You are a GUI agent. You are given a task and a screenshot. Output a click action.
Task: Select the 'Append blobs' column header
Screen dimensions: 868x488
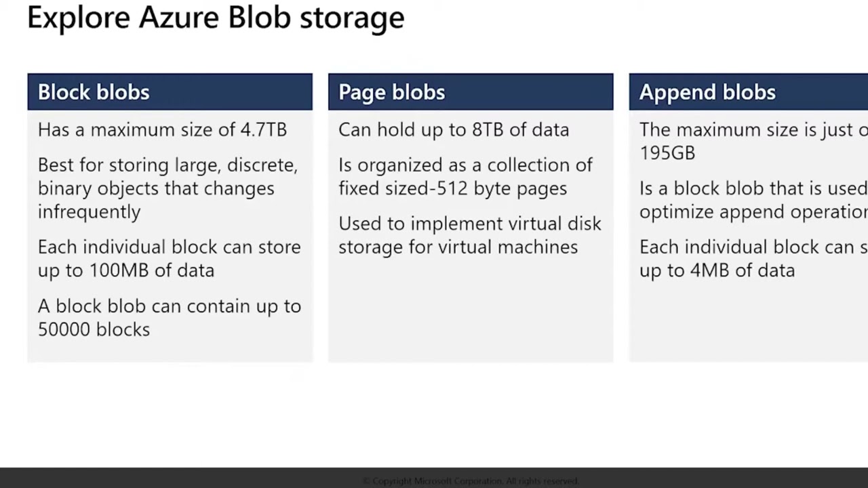coord(749,92)
